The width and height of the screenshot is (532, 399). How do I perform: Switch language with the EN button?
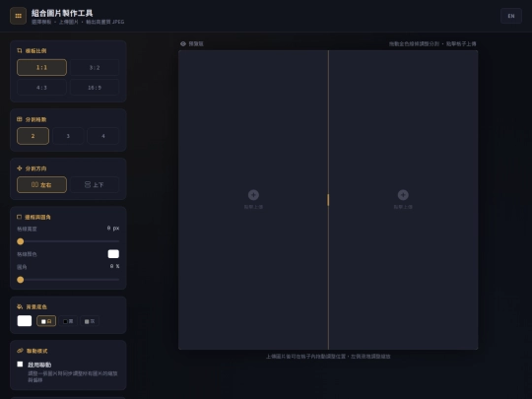click(511, 16)
